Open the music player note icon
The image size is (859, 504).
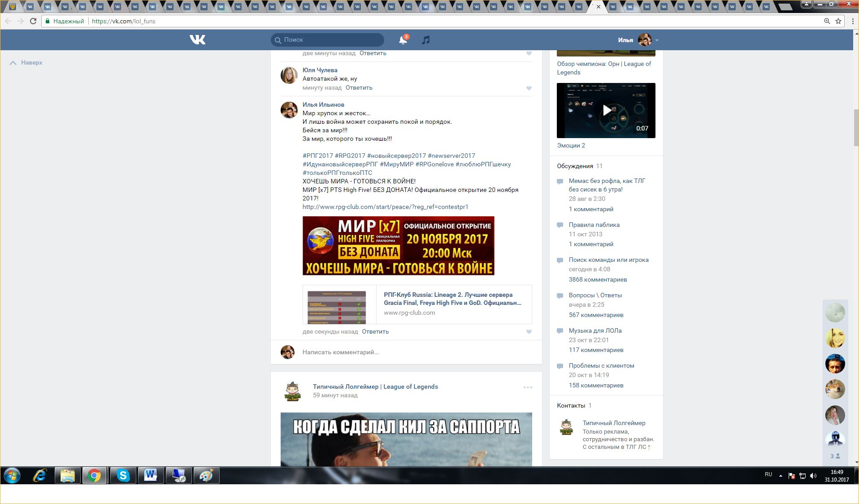tap(426, 40)
